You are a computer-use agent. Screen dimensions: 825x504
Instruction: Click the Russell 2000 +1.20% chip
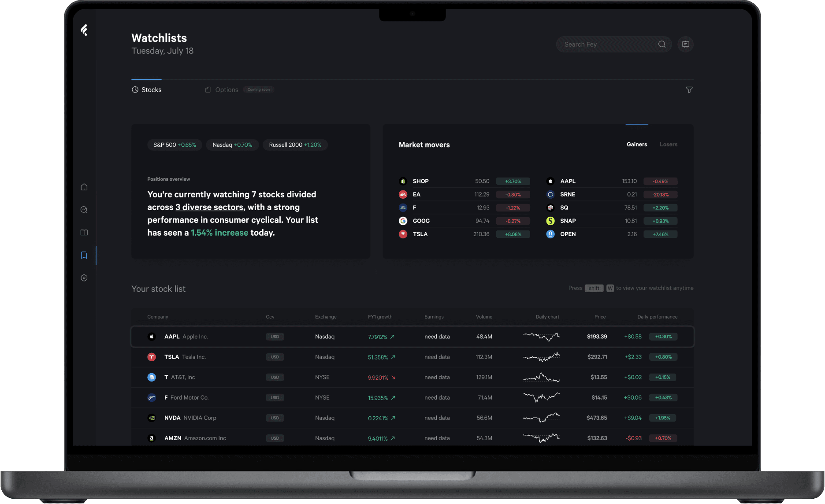pyautogui.click(x=295, y=145)
